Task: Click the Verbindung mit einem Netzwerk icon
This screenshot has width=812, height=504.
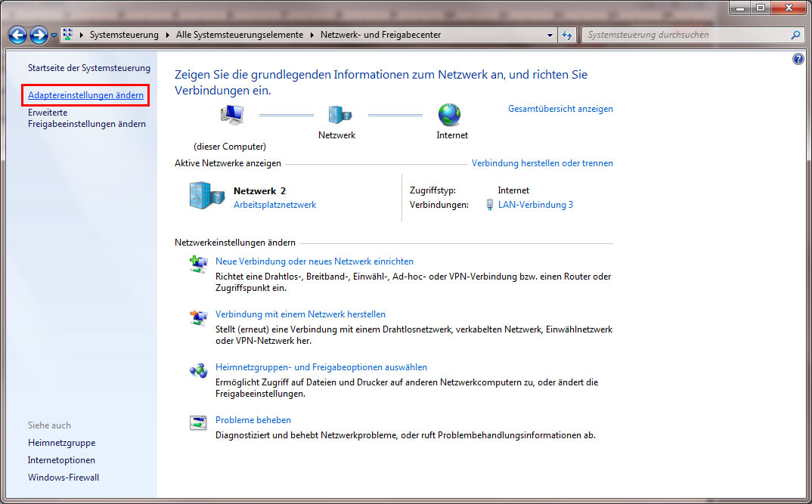Action: click(197, 316)
